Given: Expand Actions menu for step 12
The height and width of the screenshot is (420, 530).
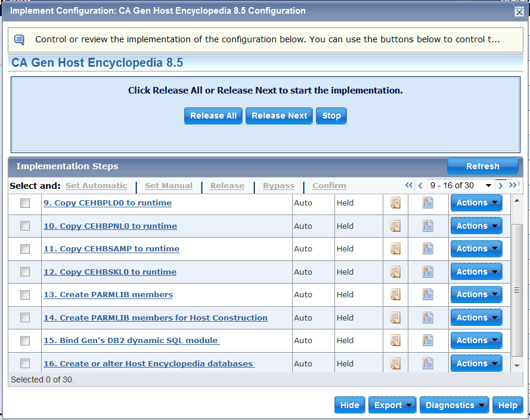Looking at the screenshot, I should 476,272.
